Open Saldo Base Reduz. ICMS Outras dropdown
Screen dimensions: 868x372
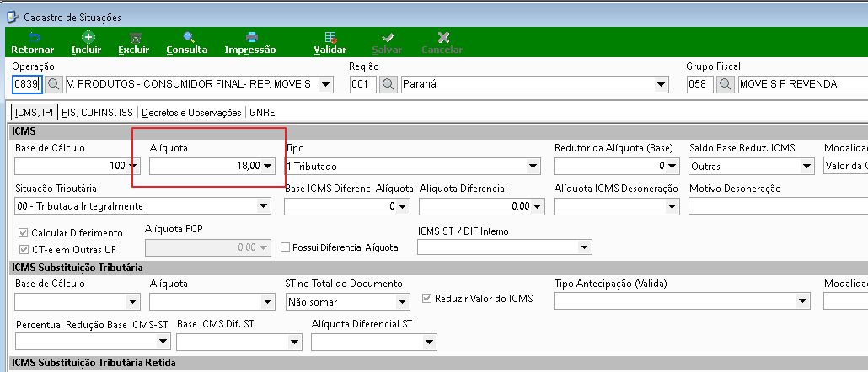807,166
